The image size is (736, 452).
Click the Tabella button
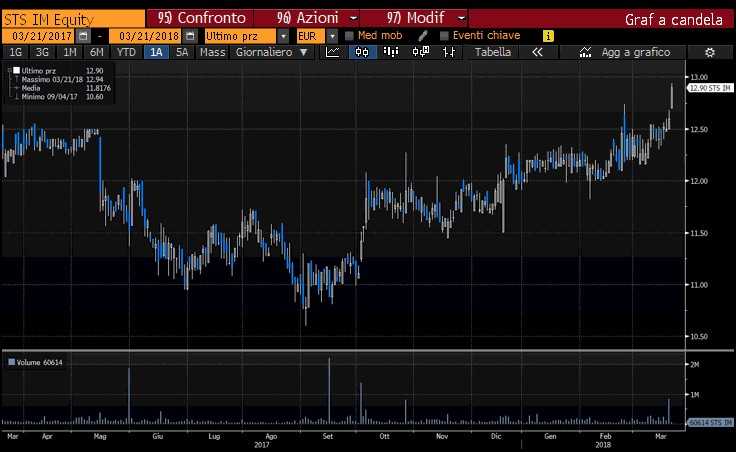[492, 52]
